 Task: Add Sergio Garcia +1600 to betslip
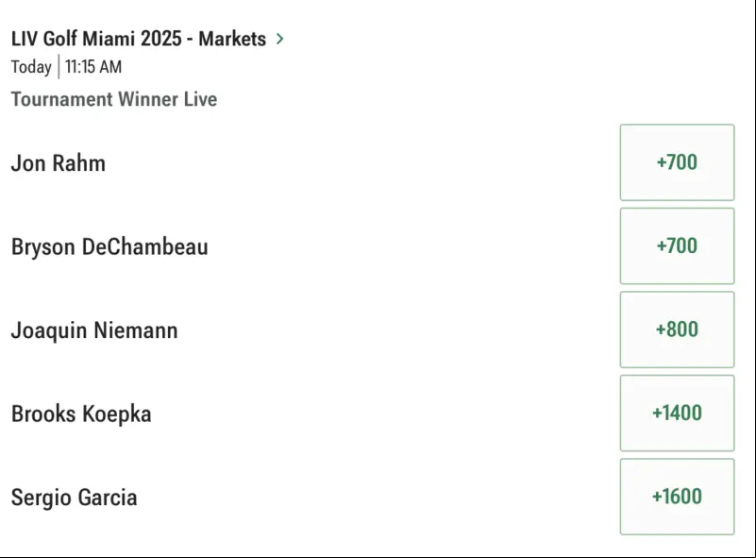coord(677,497)
